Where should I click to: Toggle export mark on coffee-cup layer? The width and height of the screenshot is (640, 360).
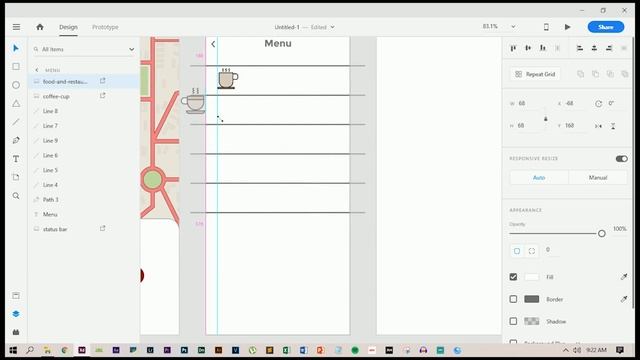[x=103, y=96]
